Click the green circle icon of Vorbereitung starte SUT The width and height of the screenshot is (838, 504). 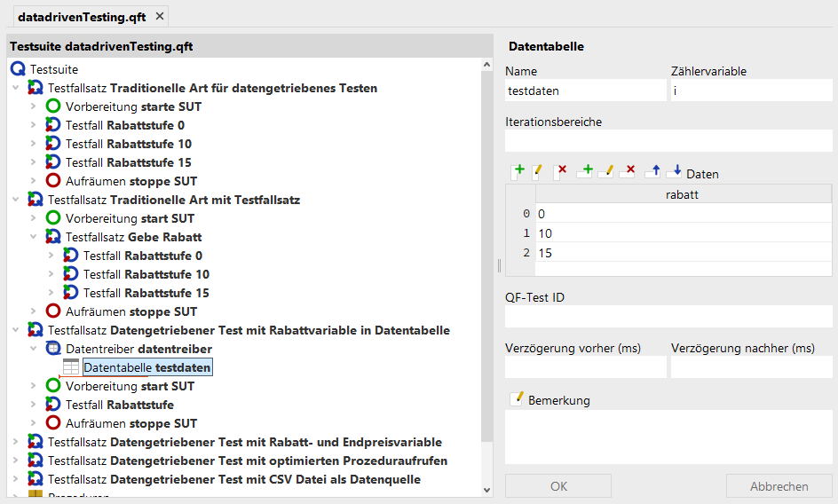pyautogui.click(x=53, y=106)
